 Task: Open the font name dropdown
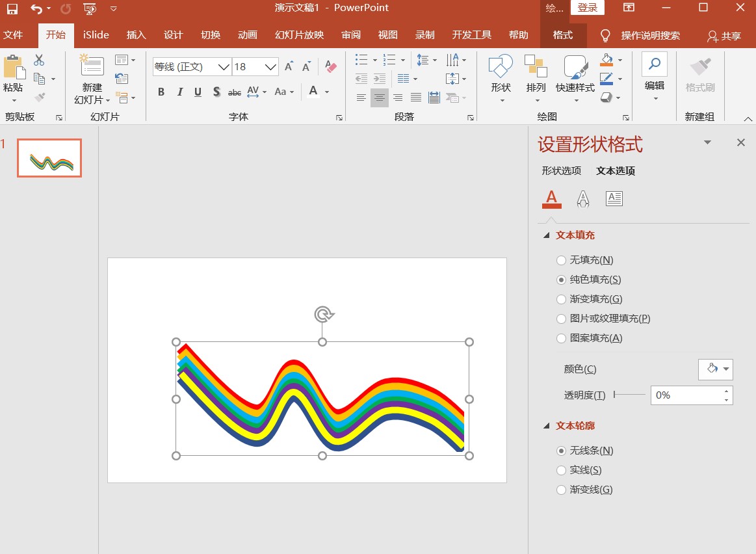pos(224,67)
